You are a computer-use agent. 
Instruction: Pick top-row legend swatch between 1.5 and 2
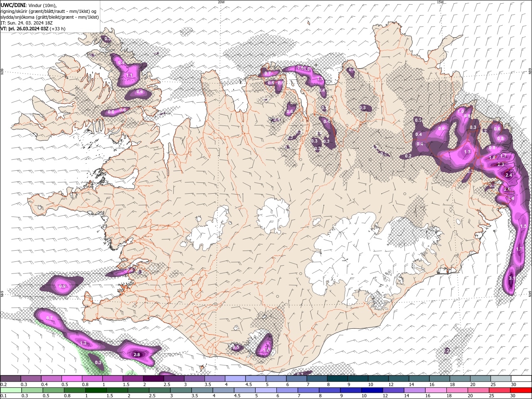click(133, 379)
